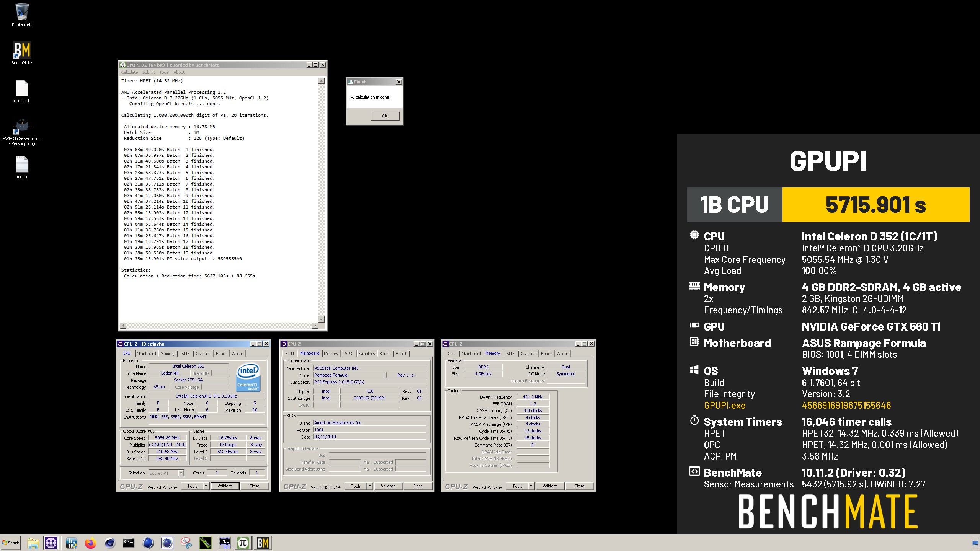Click Validate in middle CPU-Z mainboard window
980x551 pixels.
tap(388, 486)
